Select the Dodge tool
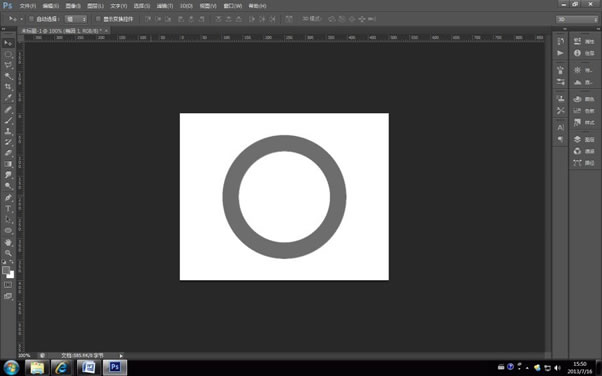The height and width of the screenshot is (376, 602). pos(8,186)
